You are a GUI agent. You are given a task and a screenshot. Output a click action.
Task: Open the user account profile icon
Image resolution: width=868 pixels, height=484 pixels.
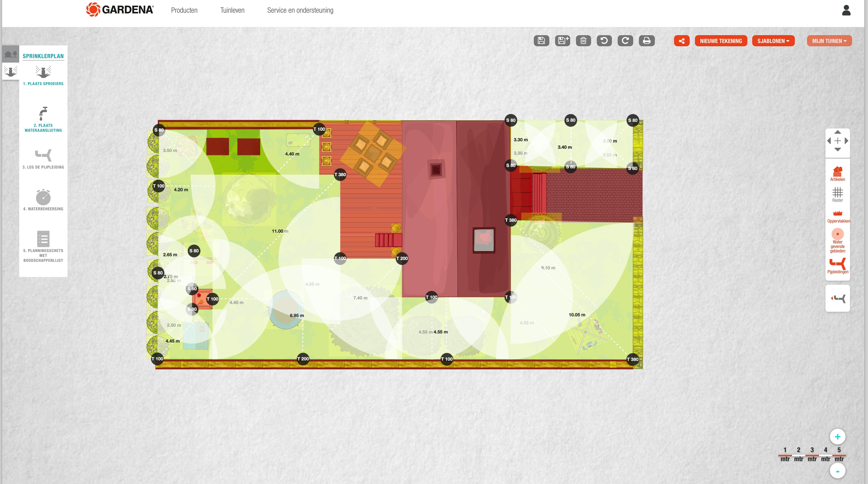click(x=846, y=10)
